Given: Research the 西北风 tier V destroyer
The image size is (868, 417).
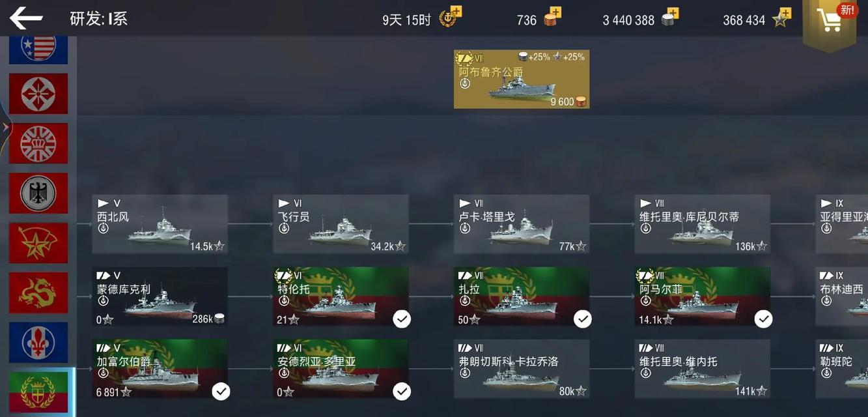Looking at the screenshot, I should [160, 224].
